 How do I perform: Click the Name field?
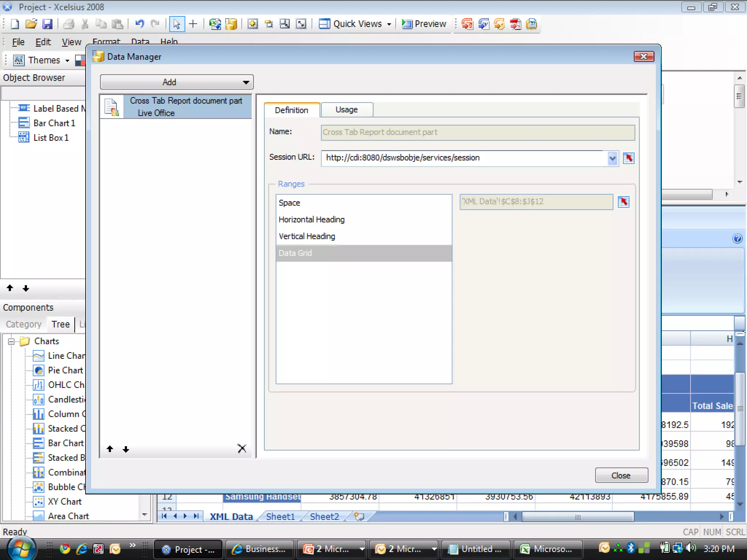coord(478,132)
